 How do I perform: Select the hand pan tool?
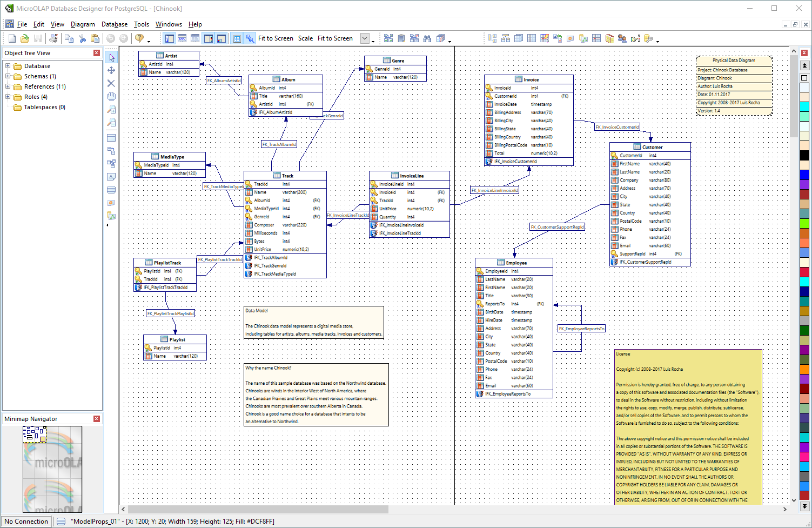111,96
